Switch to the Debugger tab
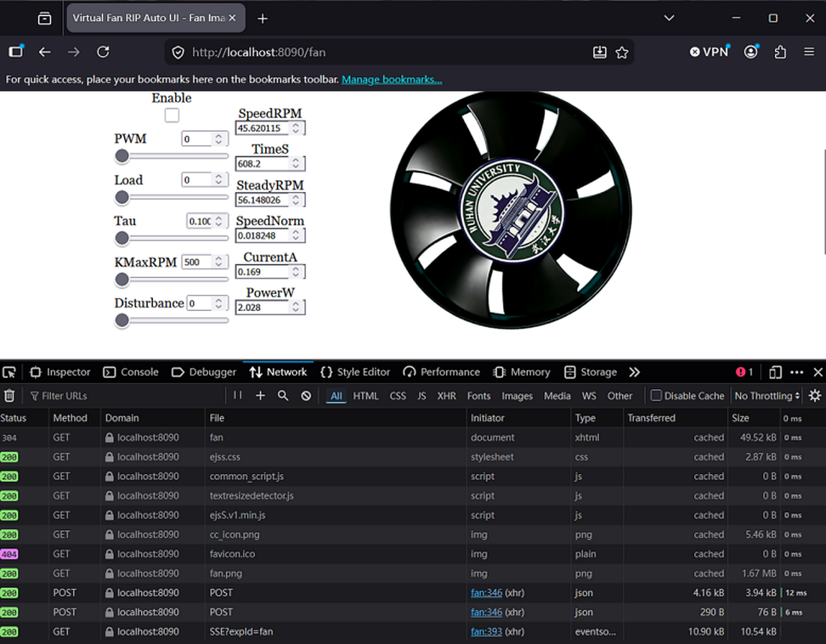Viewport: 826px width, 644px height. click(x=204, y=372)
